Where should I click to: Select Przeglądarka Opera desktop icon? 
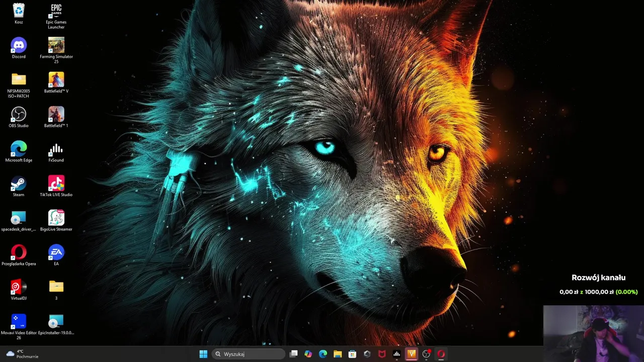[x=19, y=255]
